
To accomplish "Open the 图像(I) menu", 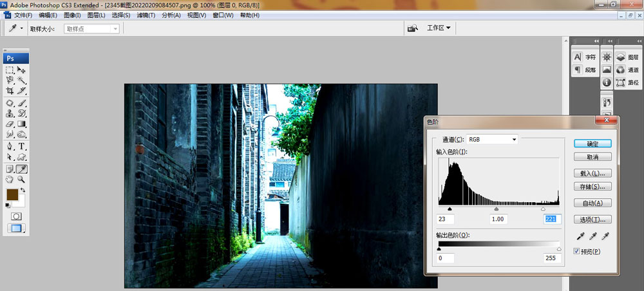I will [74, 15].
